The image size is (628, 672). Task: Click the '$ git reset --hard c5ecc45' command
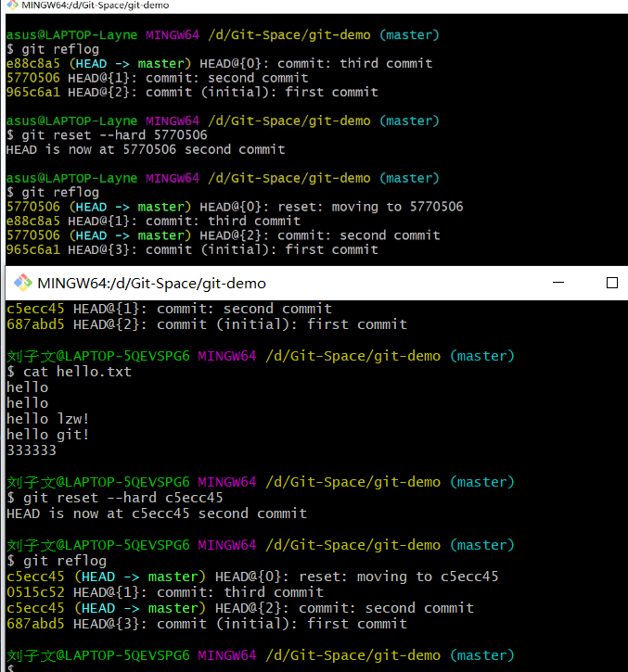(115, 498)
